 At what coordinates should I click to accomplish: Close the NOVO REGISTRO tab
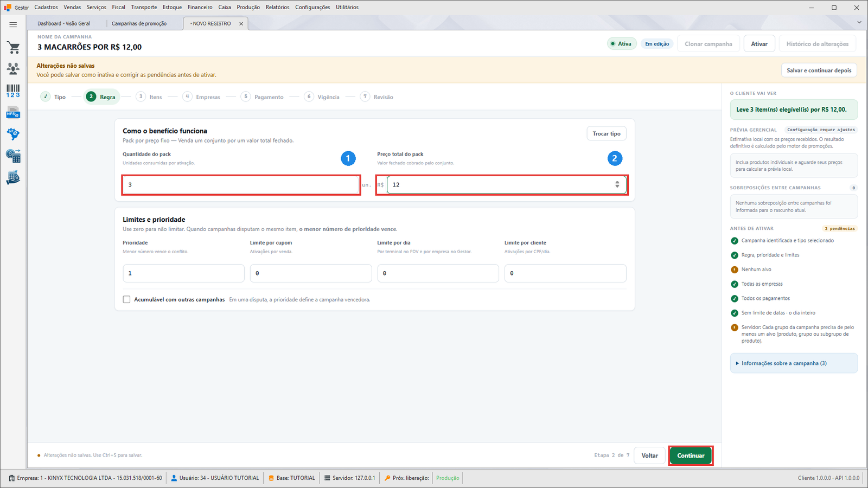click(241, 24)
